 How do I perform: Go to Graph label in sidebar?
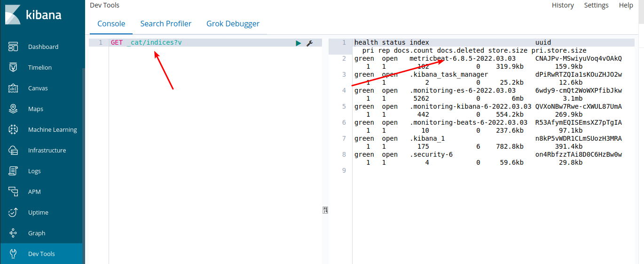[x=37, y=233]
